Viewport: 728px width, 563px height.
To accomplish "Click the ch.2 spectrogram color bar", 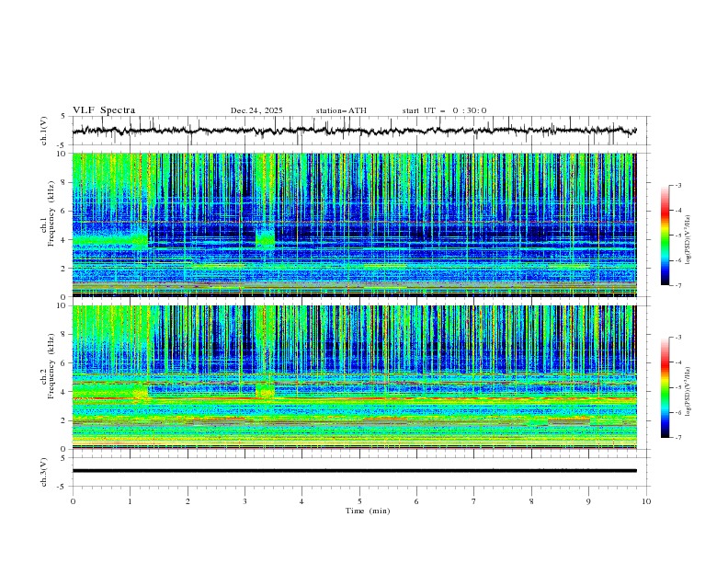I will 665,387.
